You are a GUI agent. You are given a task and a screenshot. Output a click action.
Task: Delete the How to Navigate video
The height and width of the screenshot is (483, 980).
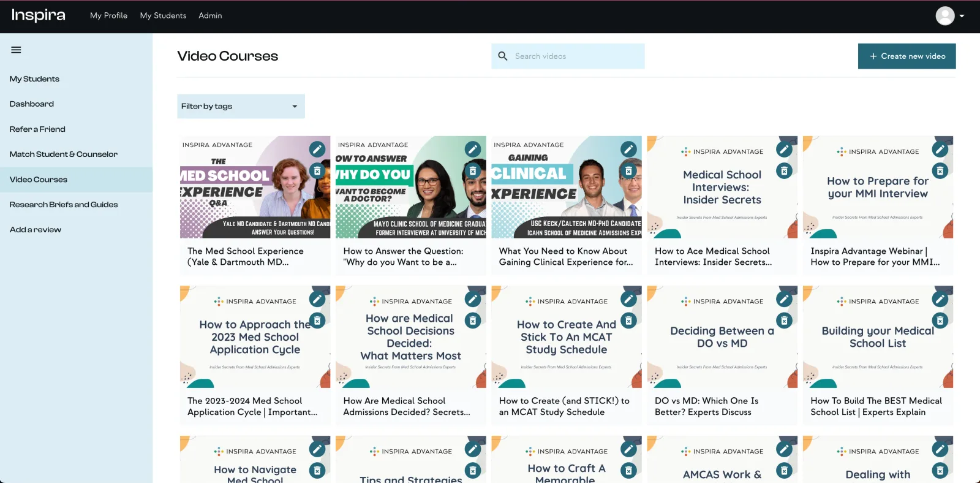317,471
